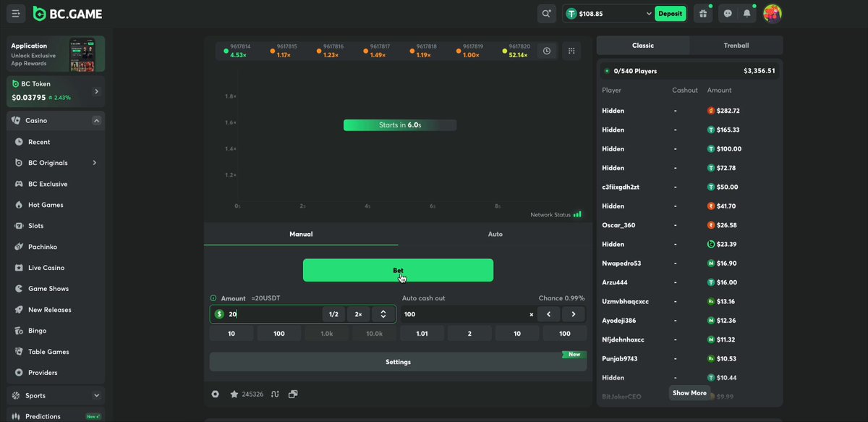868x422 pixels.
Task: Click Show More in the players list
Action: 689,393
